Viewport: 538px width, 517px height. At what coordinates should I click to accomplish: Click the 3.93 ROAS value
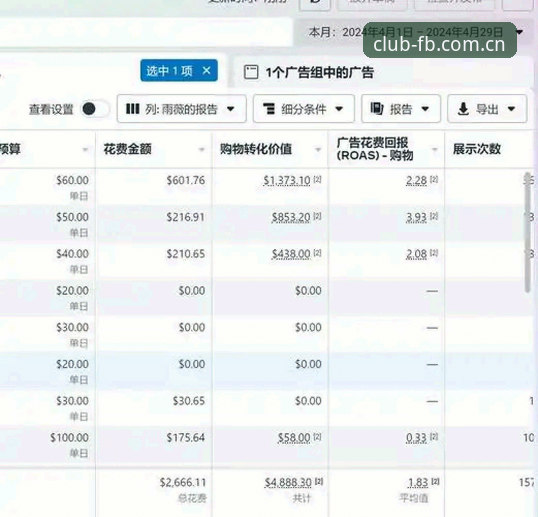(x=417, y=217)
